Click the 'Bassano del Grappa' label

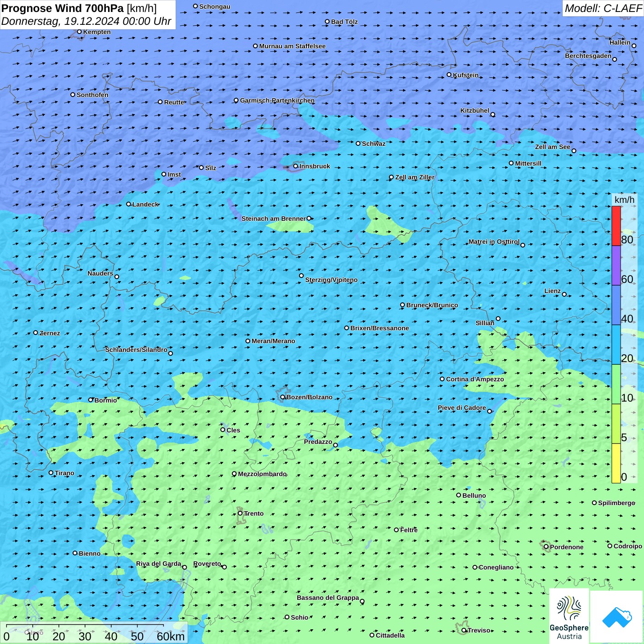click(328, 598)
